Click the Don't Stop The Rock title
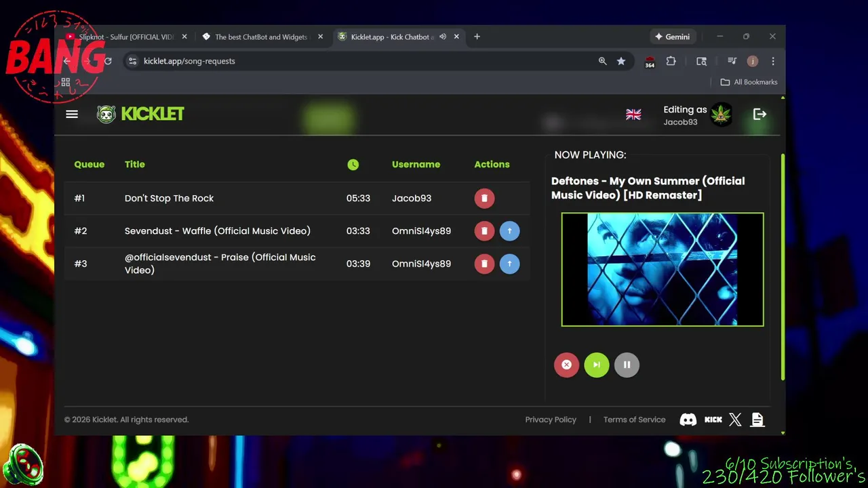This screenshot has height=488, width=868. (x=169, y=199)
